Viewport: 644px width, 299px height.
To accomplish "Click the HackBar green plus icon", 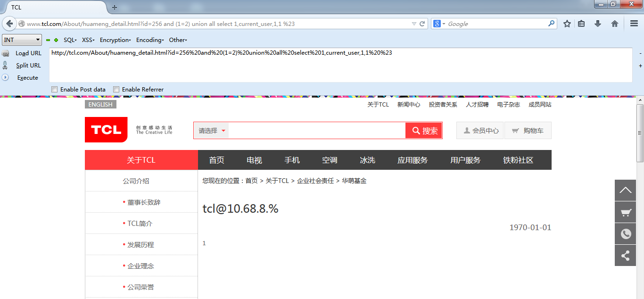I will 56,40.
